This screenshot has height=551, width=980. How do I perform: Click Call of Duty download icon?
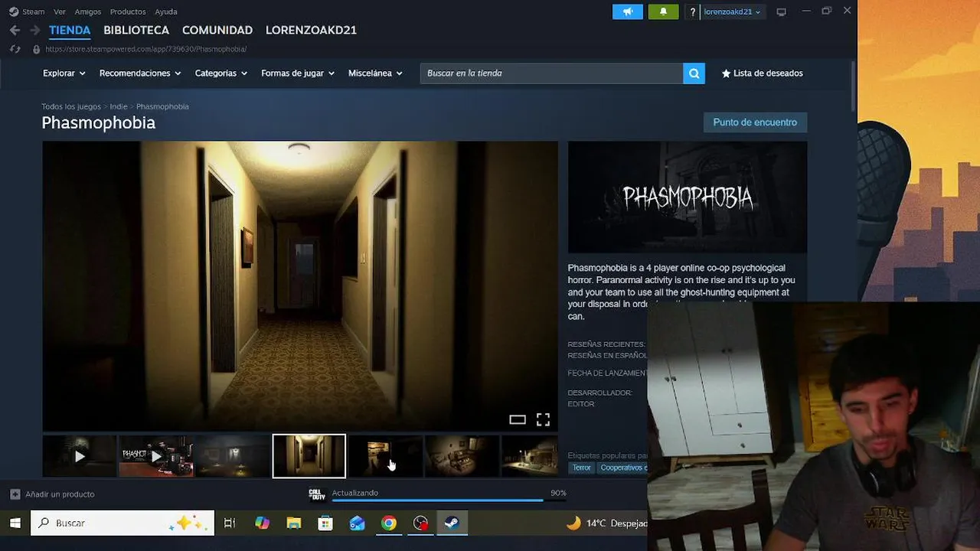pos(317,494)
